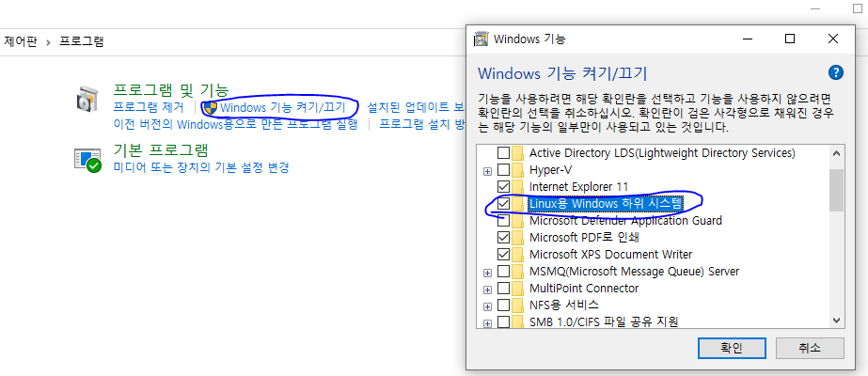Expand MSMQ(Microsoft Message Queue) Server node

(487, 272)
